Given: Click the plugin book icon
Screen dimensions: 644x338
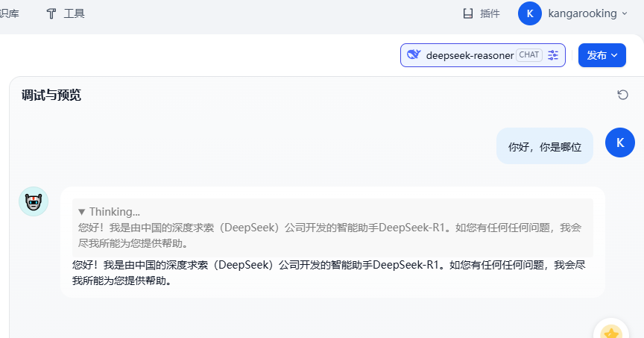Looking at the screenshot, I should pyautogui.click(x=468, y=13).
